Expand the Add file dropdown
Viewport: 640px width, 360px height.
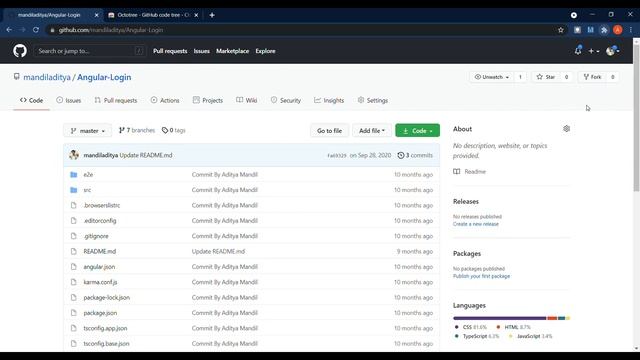click(372, 131)
